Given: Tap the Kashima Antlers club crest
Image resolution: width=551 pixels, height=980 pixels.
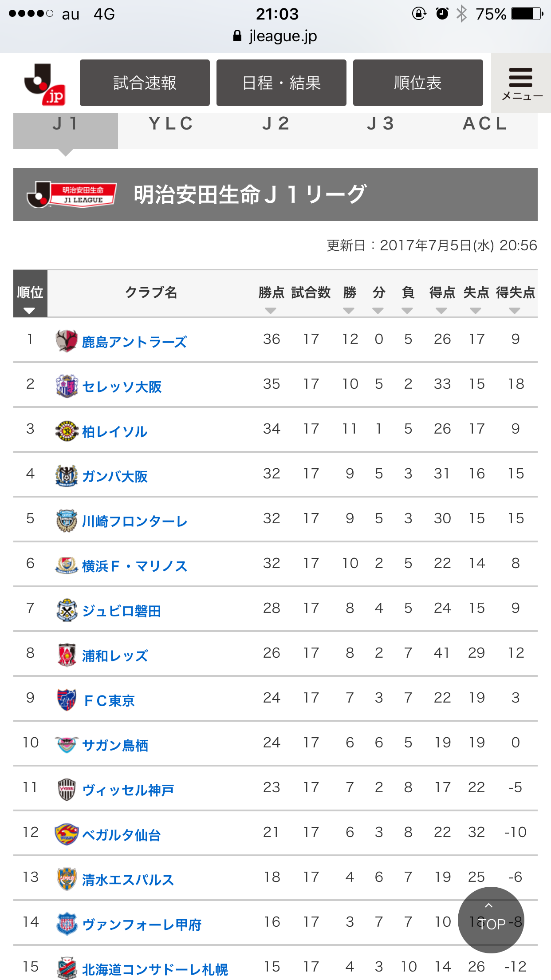Looking at the screenshot, I should click(67, 341).
